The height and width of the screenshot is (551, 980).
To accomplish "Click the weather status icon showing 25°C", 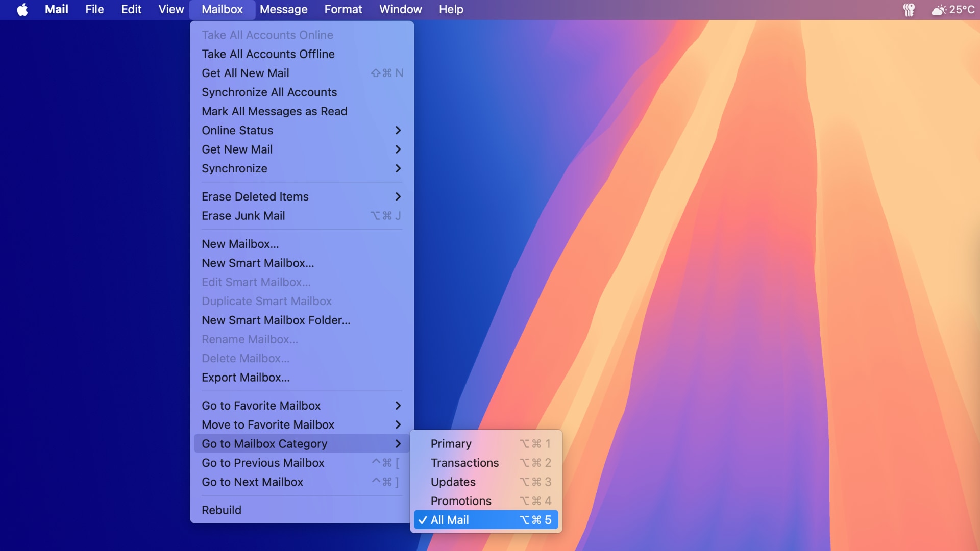I will 952,10.
